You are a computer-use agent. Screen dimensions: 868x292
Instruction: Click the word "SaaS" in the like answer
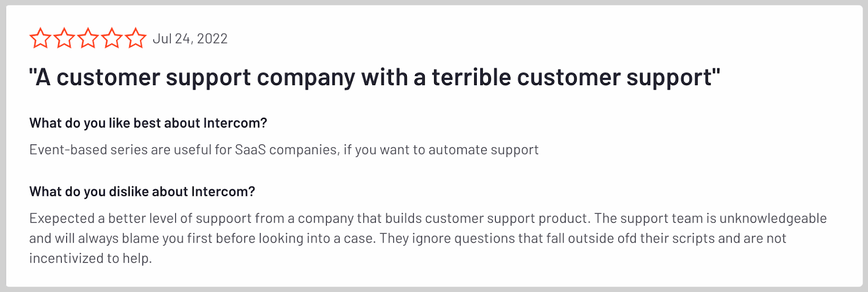pyautogui.click(x=250, y=150)
